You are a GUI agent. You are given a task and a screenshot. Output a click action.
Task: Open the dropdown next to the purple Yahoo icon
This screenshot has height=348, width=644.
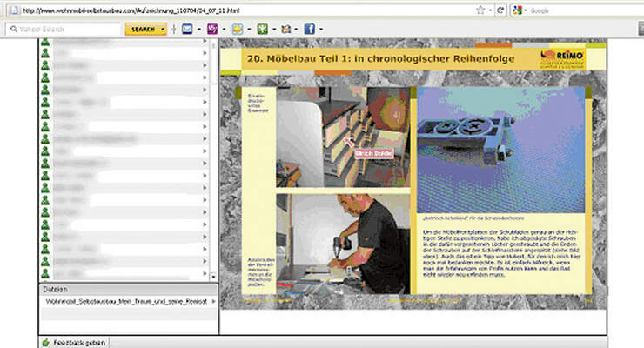[x=224, y=29]
